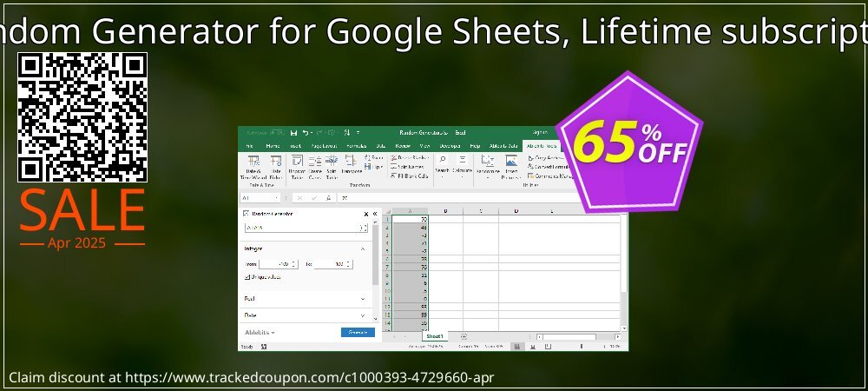This screenshot has width=868, height=391.
Task: Switch to Page Break Preview in the status bar
Action: (x=548, y=347)
